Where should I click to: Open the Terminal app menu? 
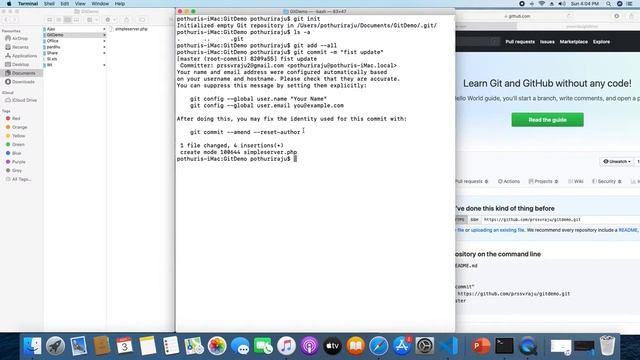click(28, 4)
